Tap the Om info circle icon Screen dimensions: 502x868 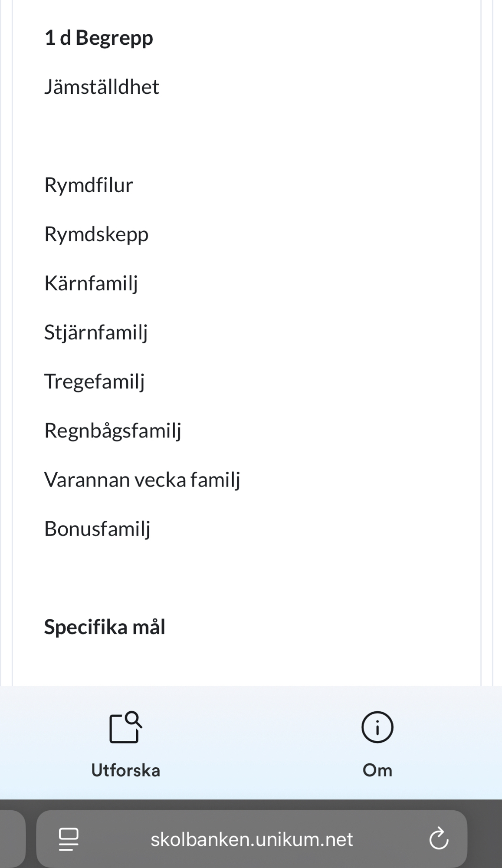(x=377, y=727)
